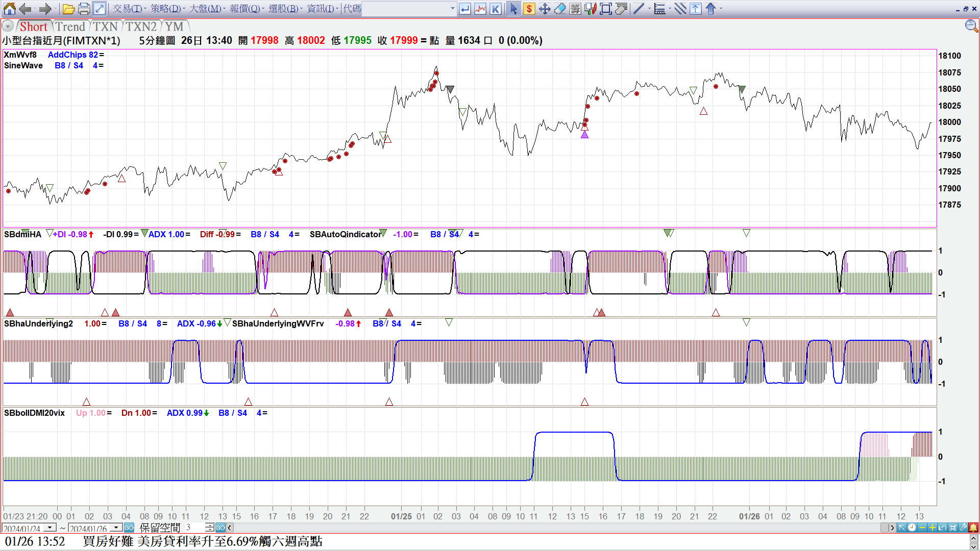Screen dimensions: 980x551
Task: Select the eraser tool
Action: coord(560,9)
